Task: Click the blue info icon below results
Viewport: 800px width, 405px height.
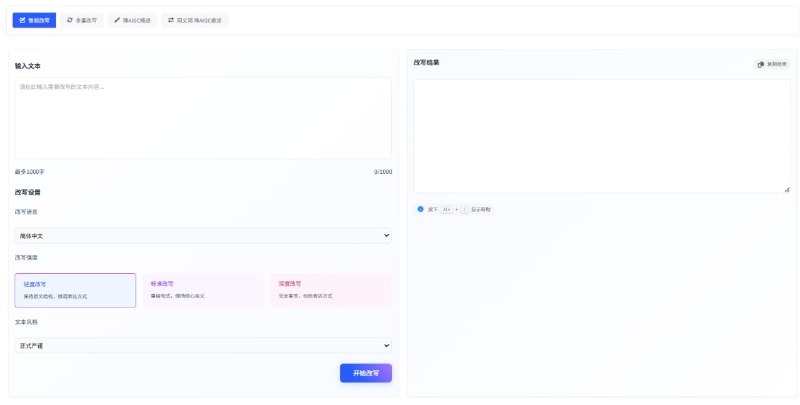Action: [x=421, y=209]
